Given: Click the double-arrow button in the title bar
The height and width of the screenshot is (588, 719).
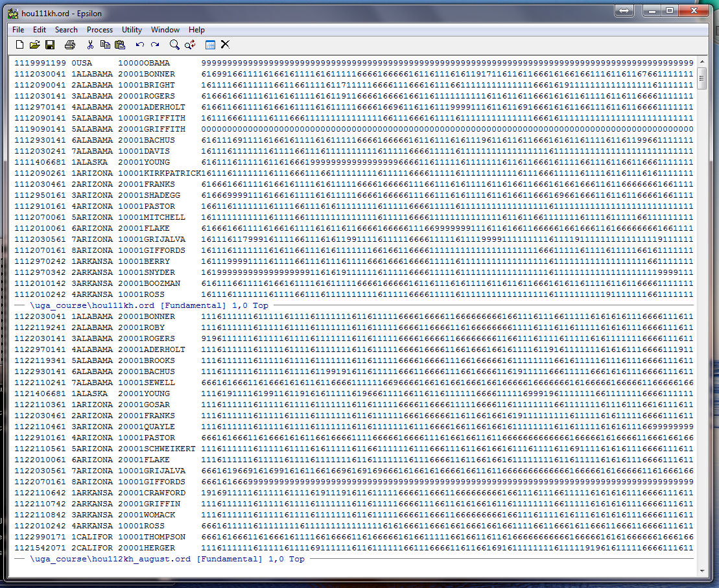Looking at the screenshot, I should click(x=624, y=11).
